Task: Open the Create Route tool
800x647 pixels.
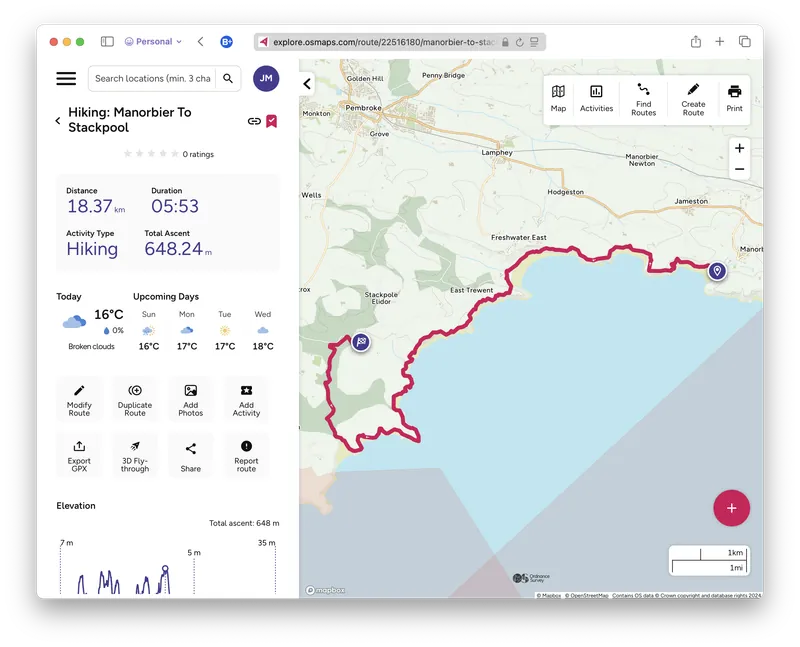Action: point(691,99)
